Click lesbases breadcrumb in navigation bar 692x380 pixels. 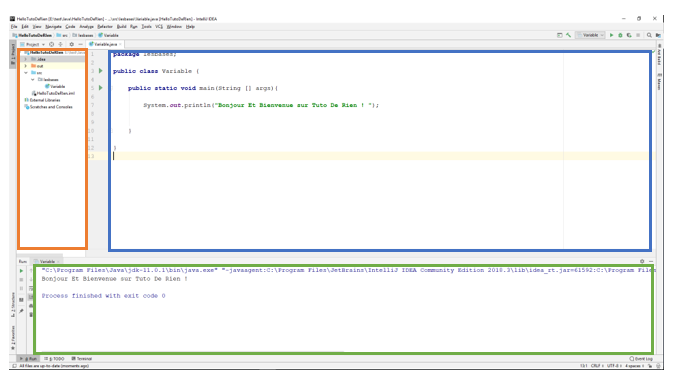tap(83, 35)
